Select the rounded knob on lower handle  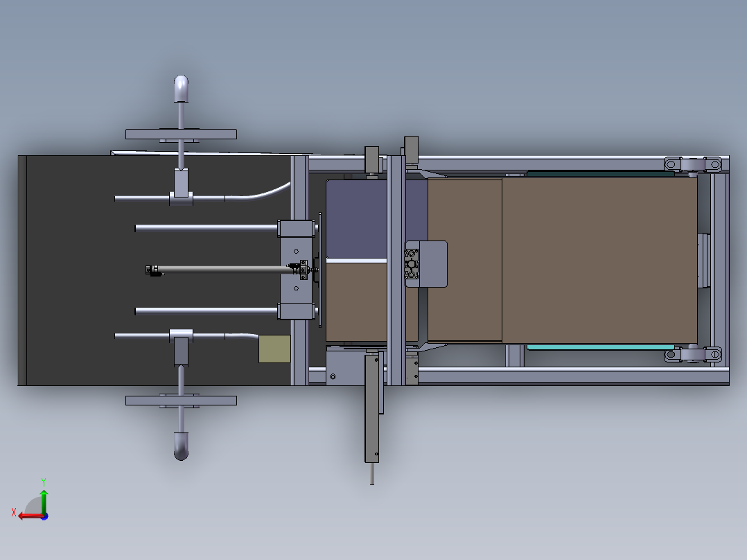pyautogui.click(x=181, y=446)
